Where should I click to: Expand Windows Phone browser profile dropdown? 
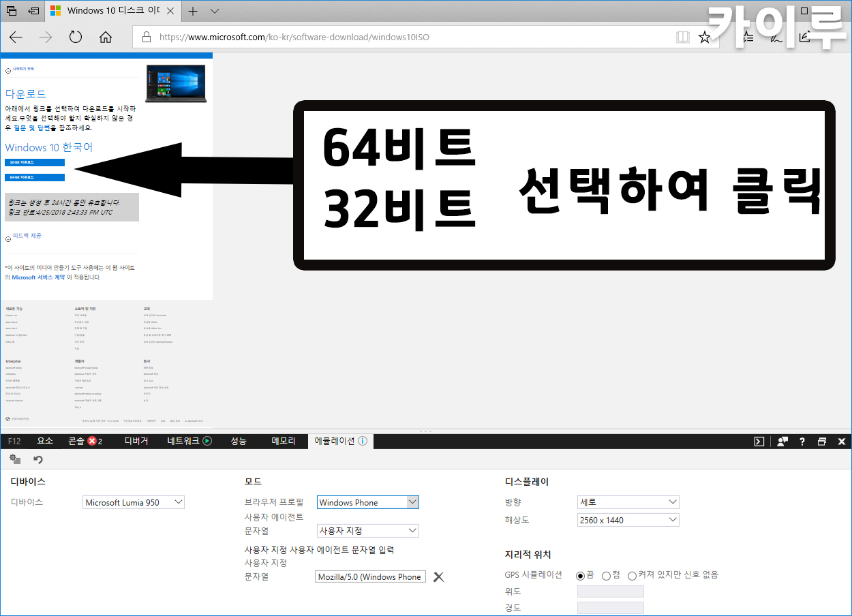368,502
